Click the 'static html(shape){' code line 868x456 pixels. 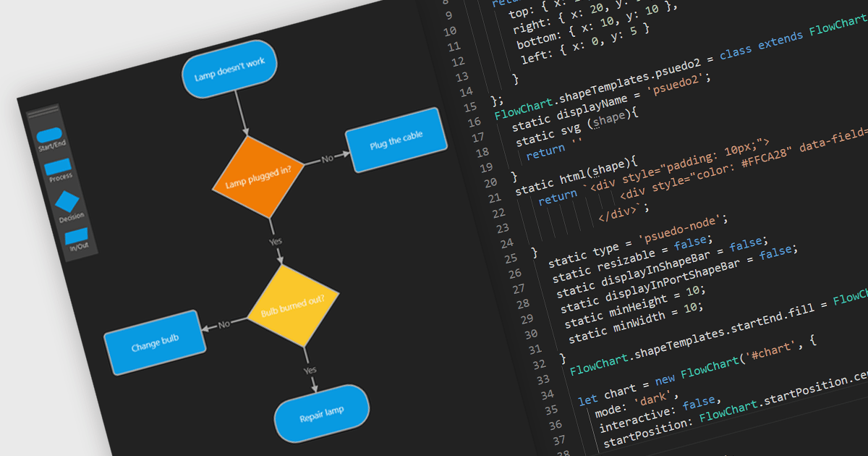click(x=576, y=176)
